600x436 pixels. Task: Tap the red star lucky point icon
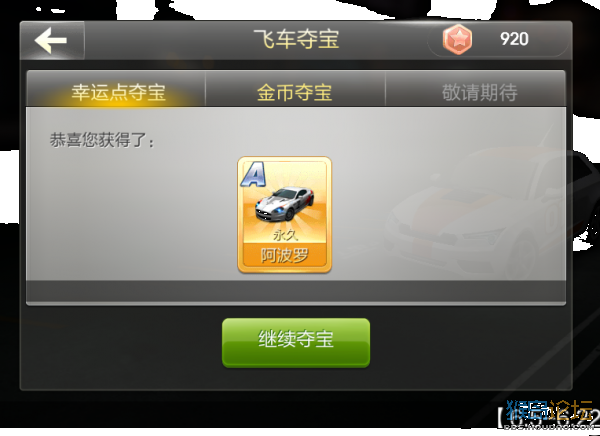[457, 39]
